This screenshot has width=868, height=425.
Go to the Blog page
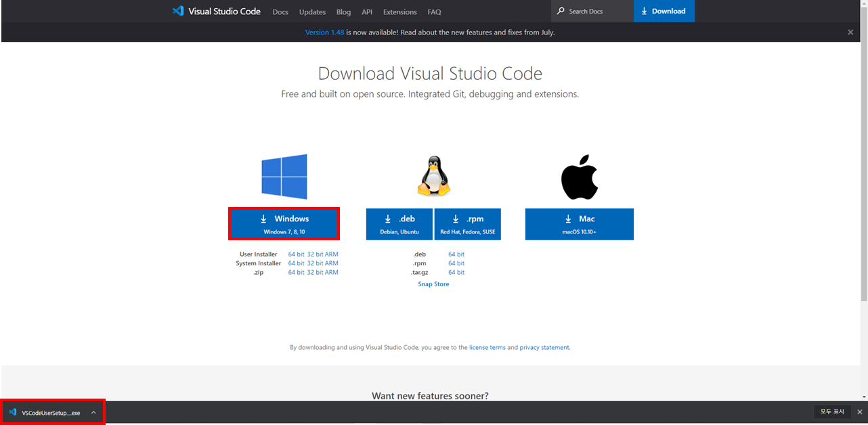343,12
